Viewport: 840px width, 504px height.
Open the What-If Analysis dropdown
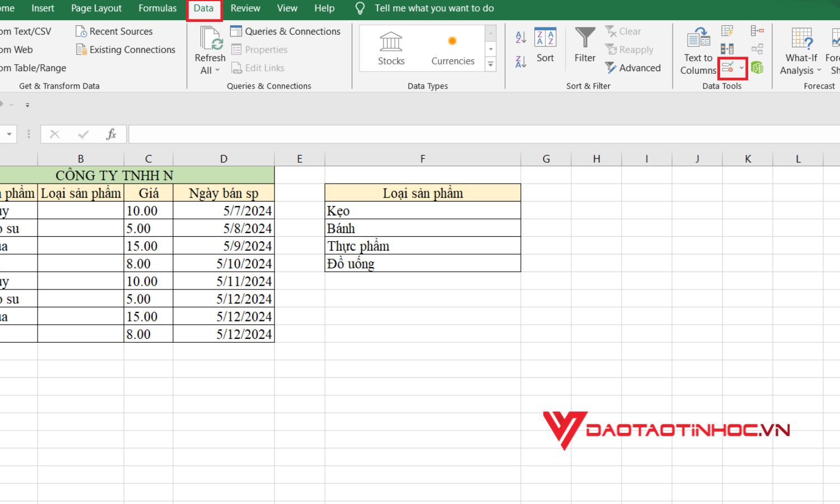tap(800, 49)
